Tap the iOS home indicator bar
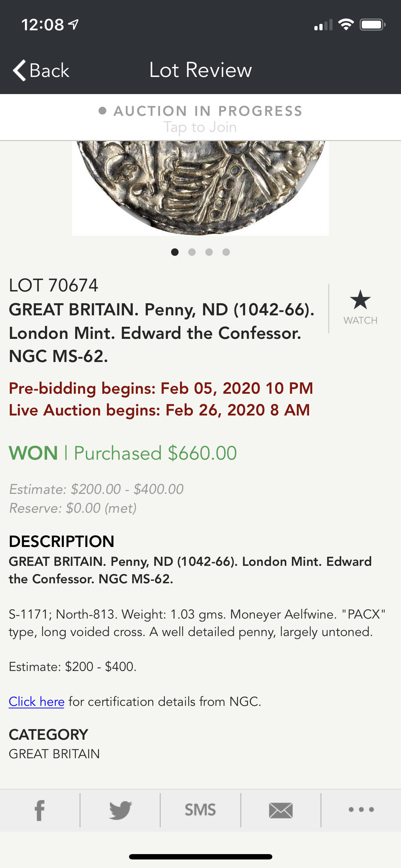Screen dimensions: 401x868 [x=200, y=857]
